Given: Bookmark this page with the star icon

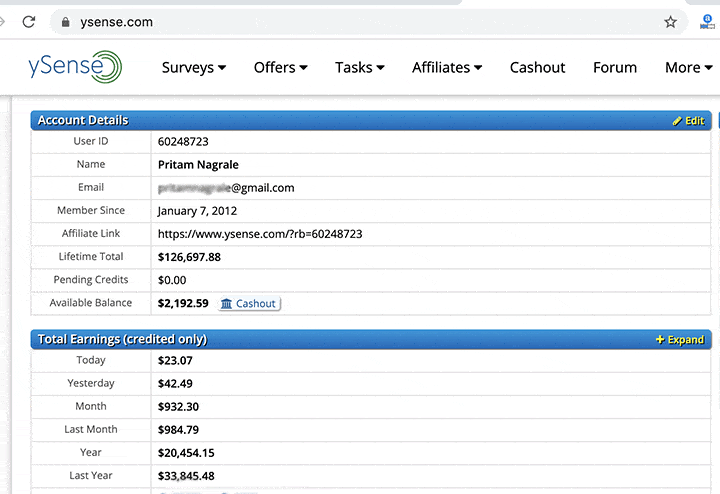Looking at the screenshot, I should 670,22.
